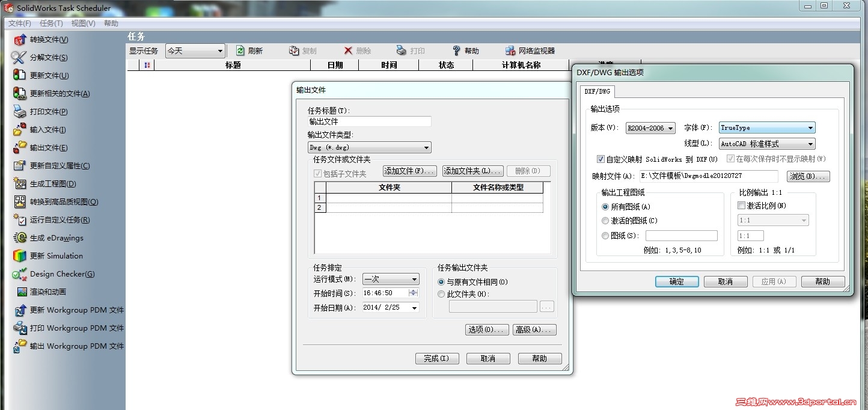Screen dimensions: 868x410
Task: Click 开始时间 spinner arrows
Action: tap(413, 293)
